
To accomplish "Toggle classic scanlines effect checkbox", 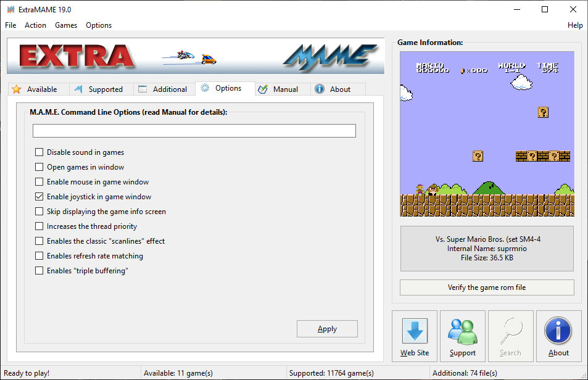I will tap(39, 241).
